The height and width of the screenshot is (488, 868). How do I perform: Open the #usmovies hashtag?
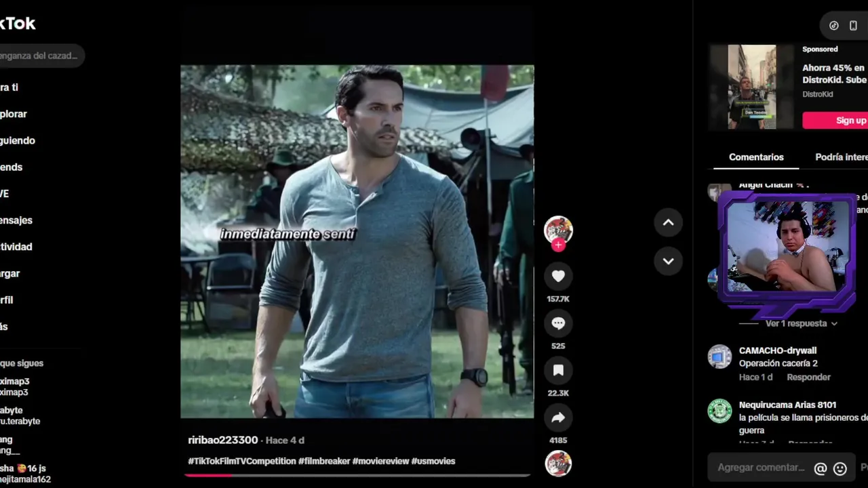click(433, 461)
